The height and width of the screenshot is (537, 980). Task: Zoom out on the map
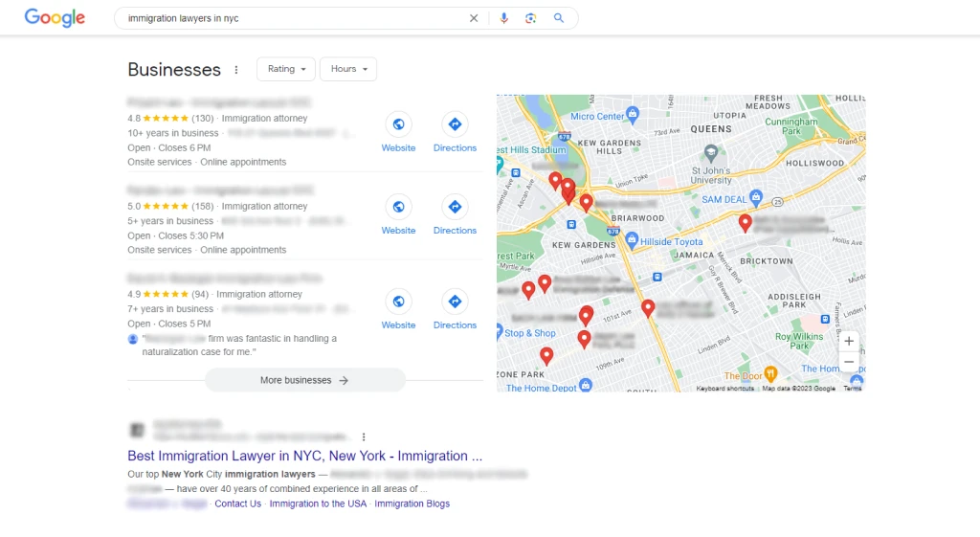coord(849,362)
